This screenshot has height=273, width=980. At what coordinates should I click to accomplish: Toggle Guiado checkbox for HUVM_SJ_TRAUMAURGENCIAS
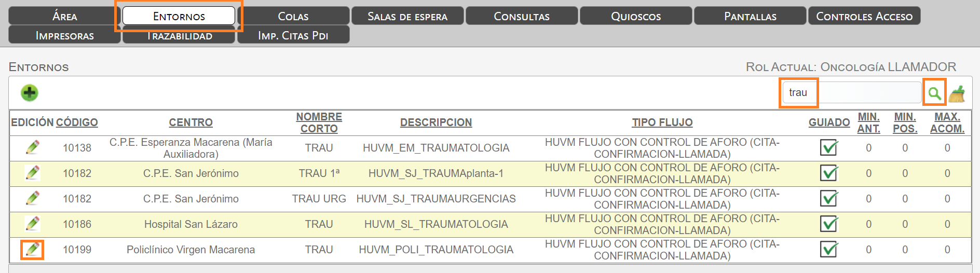point(829,198)
